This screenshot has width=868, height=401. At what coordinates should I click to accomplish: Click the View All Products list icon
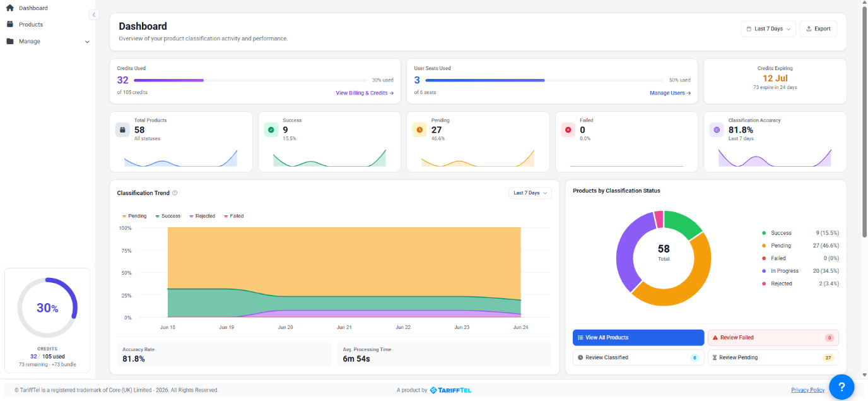coord(580,337)
